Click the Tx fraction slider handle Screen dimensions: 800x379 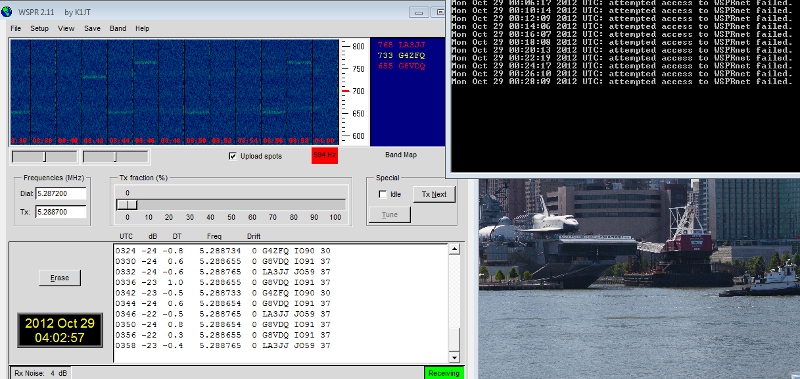127,205
